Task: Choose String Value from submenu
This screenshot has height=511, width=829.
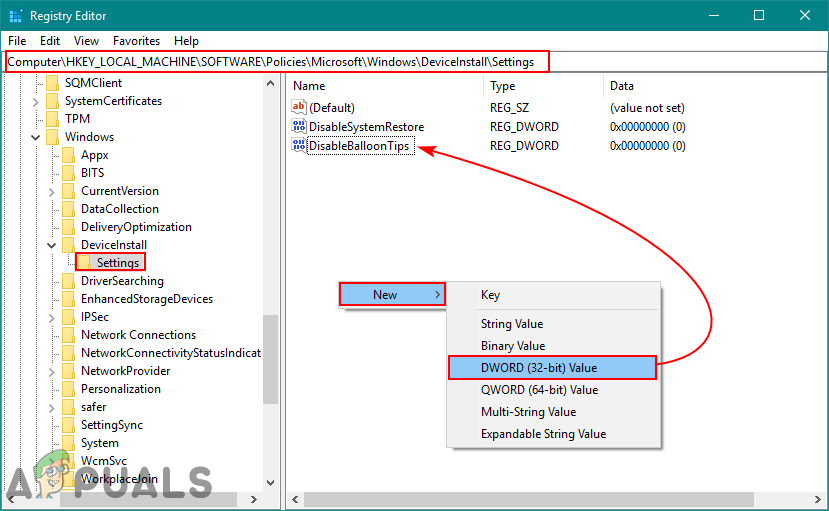Action: [x=554, y=323]
